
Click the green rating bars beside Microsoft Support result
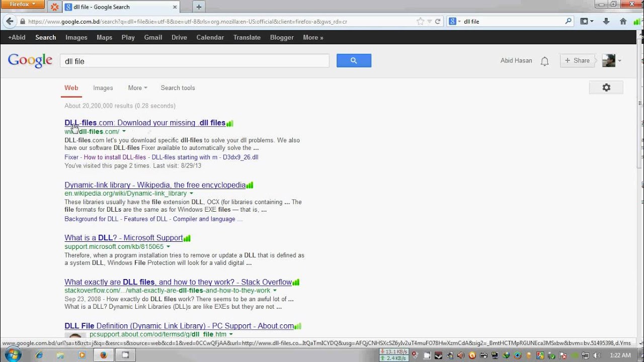(x=187, y=238)
